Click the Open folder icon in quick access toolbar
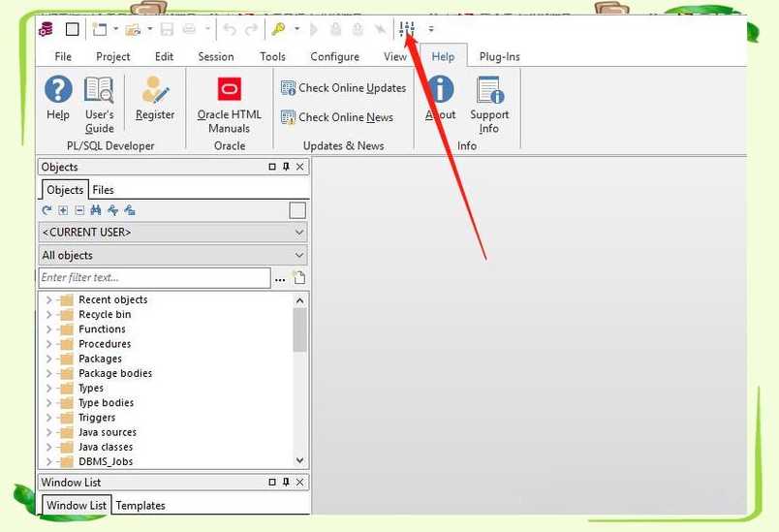 point(133,30)
